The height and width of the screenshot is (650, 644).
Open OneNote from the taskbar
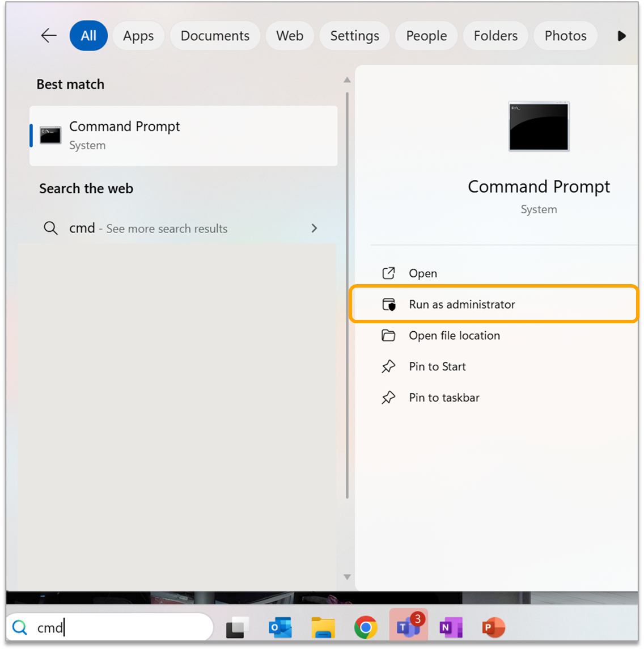point(451,627)
